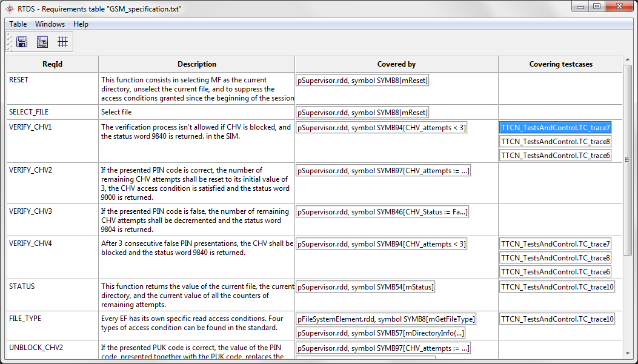Open the SYMB54[mStatus] symbol link
638x364 pixels.
365,287
